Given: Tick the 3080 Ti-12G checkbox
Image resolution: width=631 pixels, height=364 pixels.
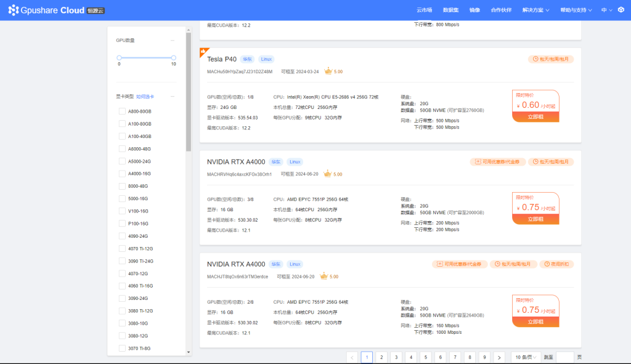Looking at the screenshot, I should 122,311.
